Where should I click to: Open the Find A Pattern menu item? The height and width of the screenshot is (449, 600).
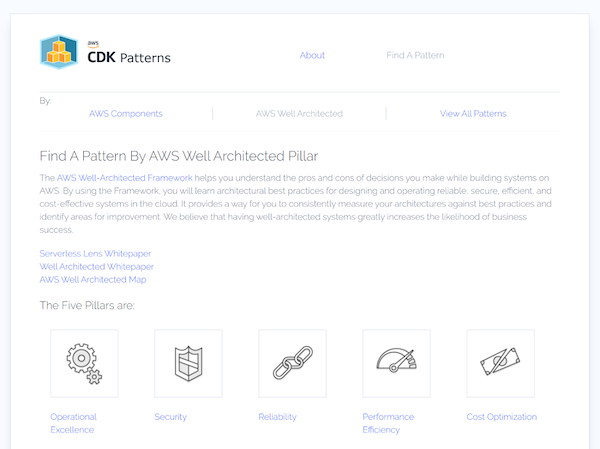tap(415, 55)
